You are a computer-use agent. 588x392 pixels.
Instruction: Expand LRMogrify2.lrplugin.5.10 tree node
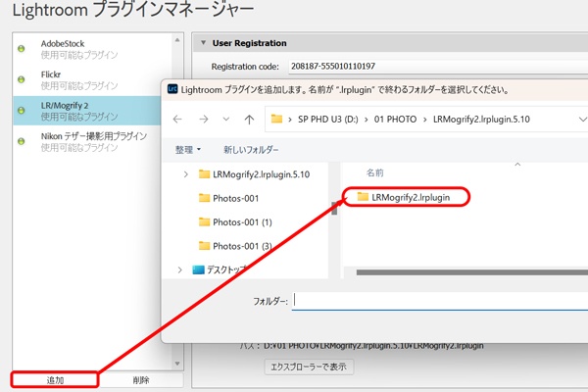(x=185, y=174)
